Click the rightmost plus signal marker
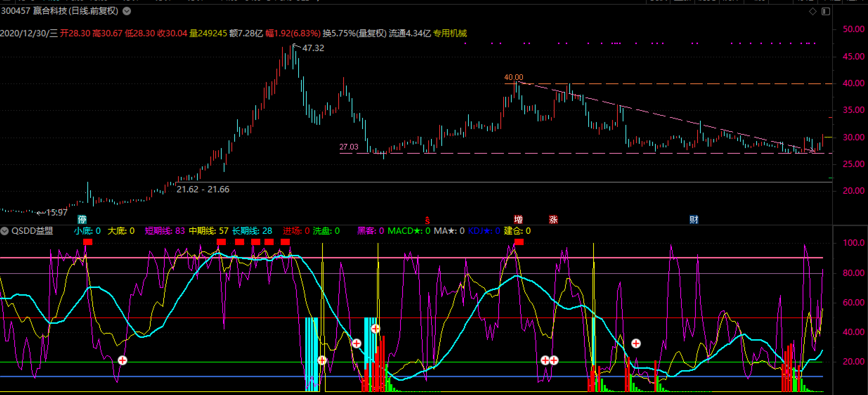Viewport: 868px width, 395px height. pos(636,343)
